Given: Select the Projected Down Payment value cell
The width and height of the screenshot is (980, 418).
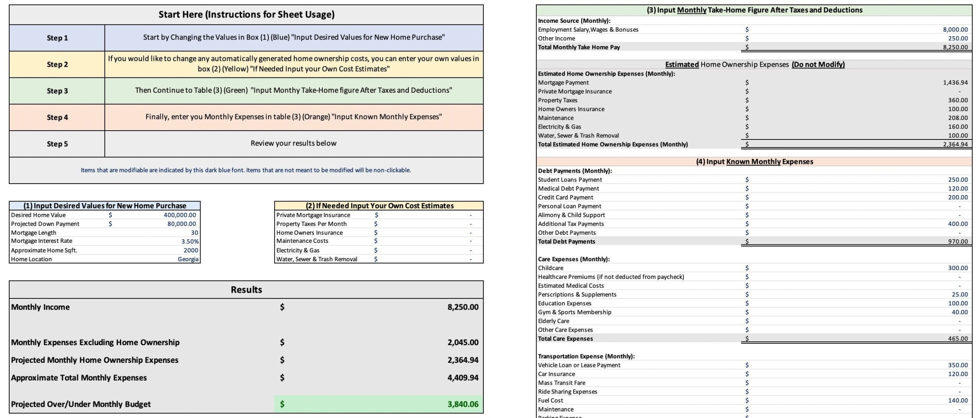Looking at the screenshot, I should click(x=181, y=224).
